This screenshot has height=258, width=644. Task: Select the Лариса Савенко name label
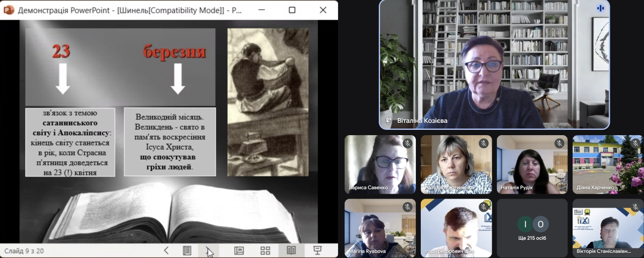[369, 188]
